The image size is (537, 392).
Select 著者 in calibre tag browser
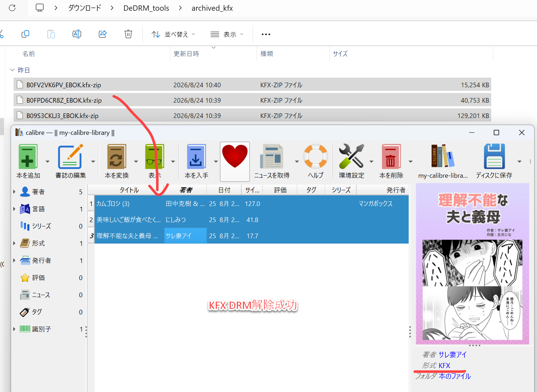(x=38, y=192)
